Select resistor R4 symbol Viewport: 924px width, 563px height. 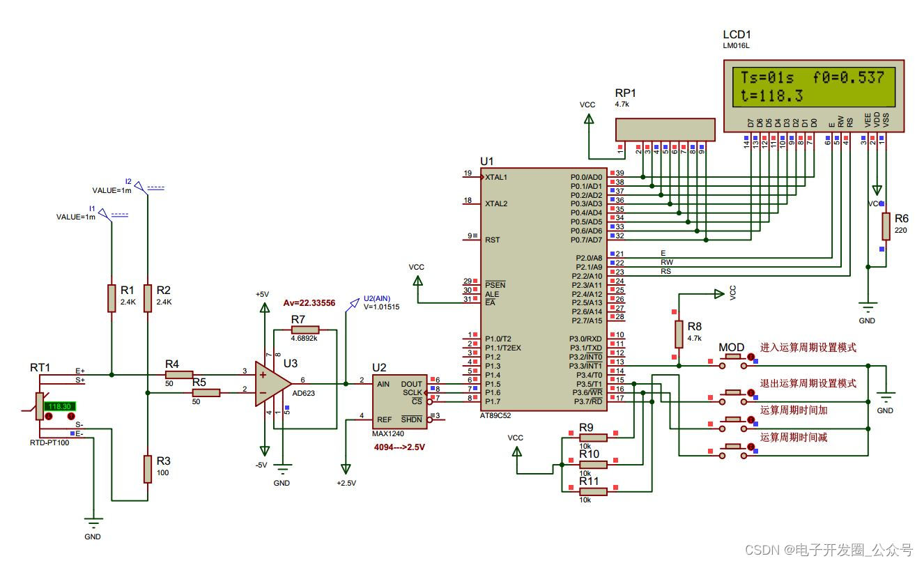(179, 375)
